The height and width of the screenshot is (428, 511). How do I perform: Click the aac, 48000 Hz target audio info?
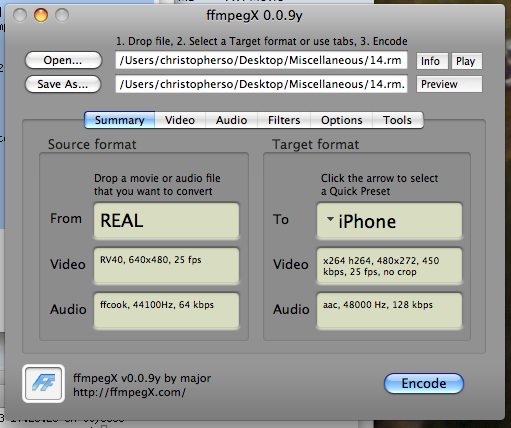(389, 311)
